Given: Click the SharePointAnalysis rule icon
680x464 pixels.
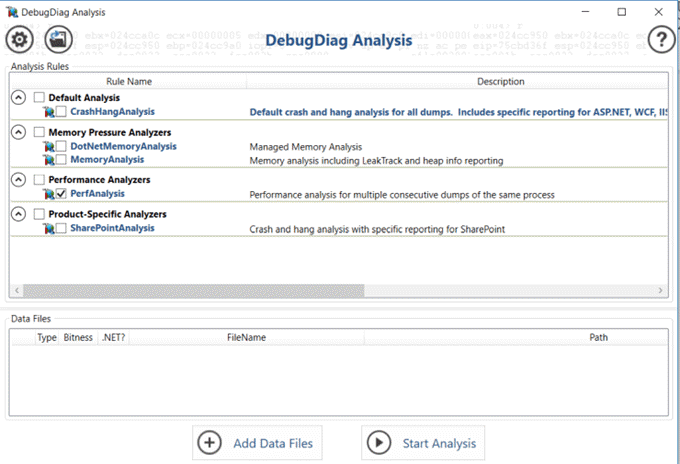Looking at the screenshot, I should click(x=49, y=228).
